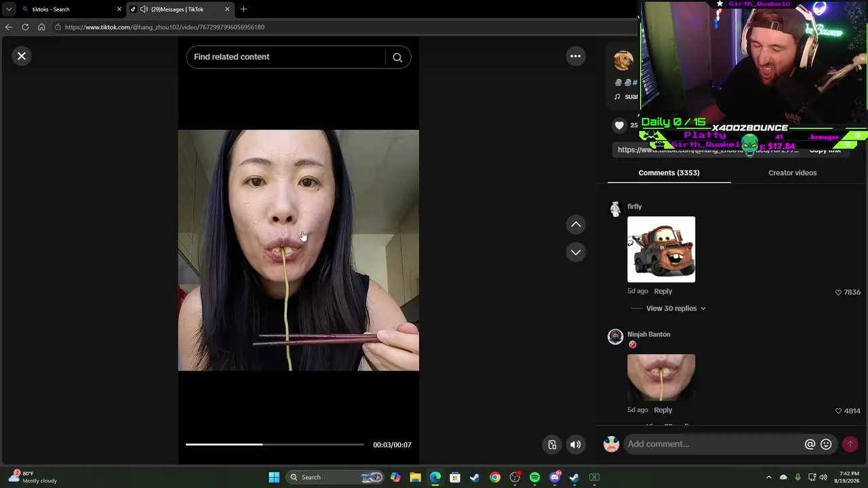Expand View 30 replies under firfly's comment

pos(676,308)
